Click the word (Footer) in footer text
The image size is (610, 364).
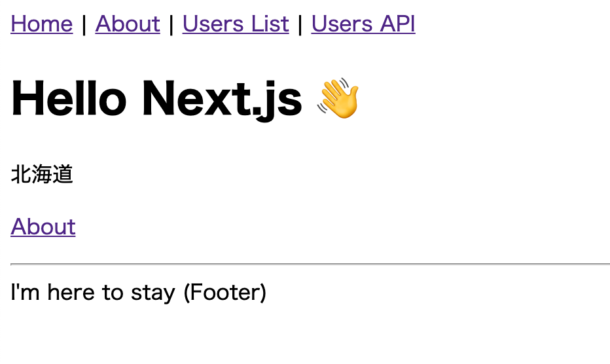[x=225, y=293]
